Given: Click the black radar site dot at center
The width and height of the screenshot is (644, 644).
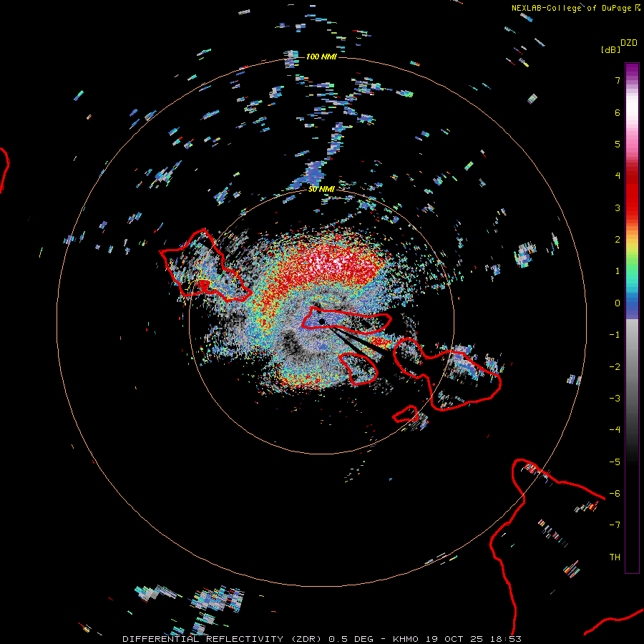Looking at the screenshot, I should pyautogui.click(x=321, y=321).
